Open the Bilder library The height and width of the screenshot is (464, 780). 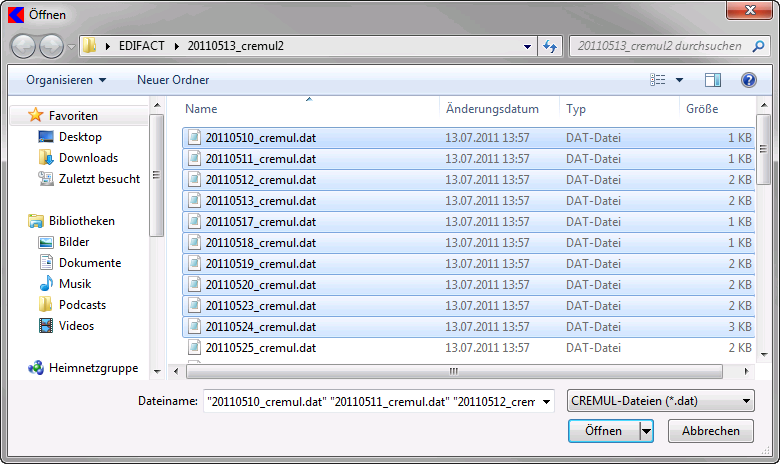(x=74, y=242)
